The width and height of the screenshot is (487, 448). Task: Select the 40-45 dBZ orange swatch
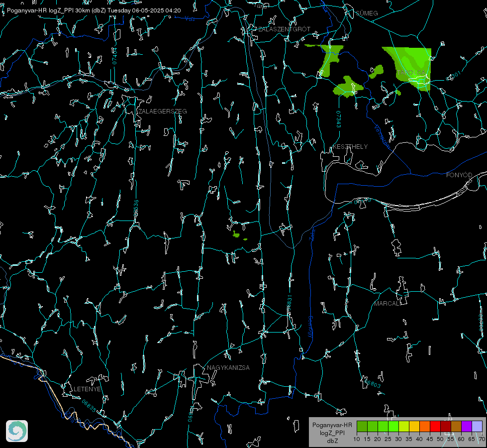(425, 426)
